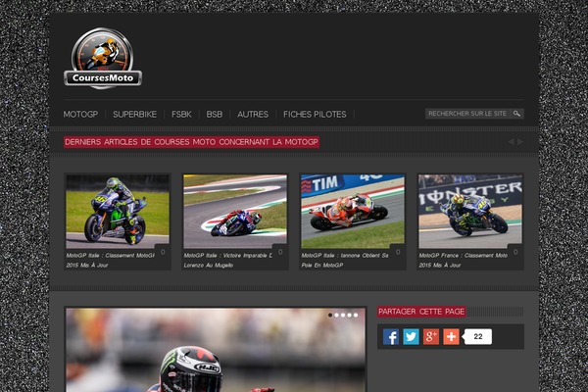
Task: Click the next articles arrow
Action: point(520,142)
